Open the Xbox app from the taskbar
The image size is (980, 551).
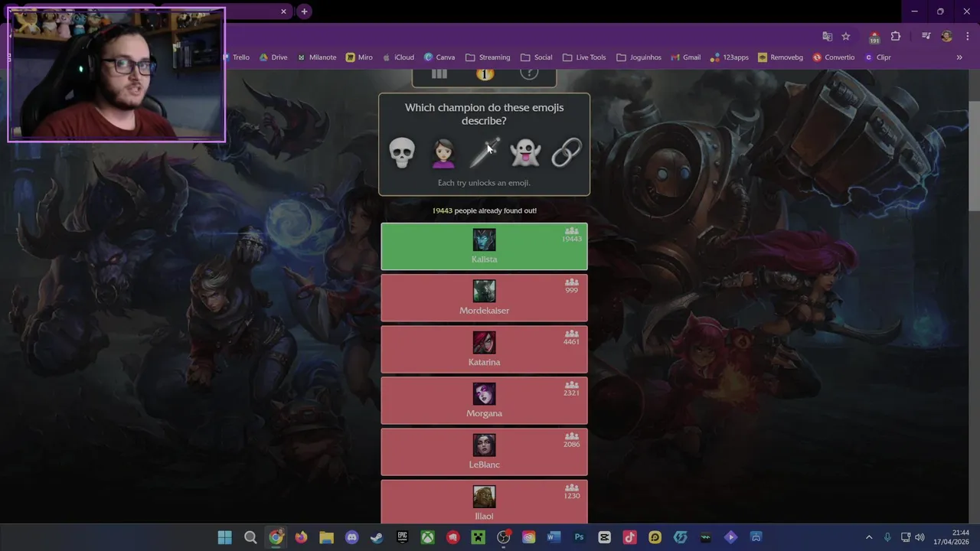(427, 537)
